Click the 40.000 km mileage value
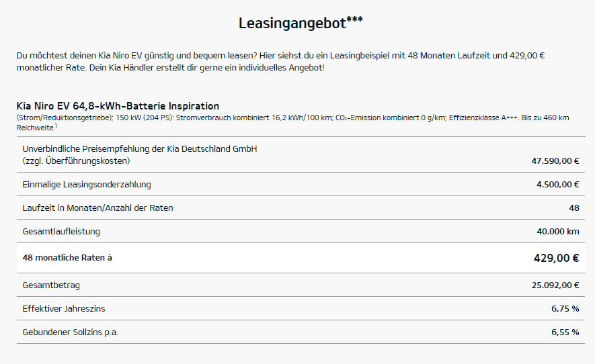The height and width of the screenshot is (364, 595). coord(557,231)
